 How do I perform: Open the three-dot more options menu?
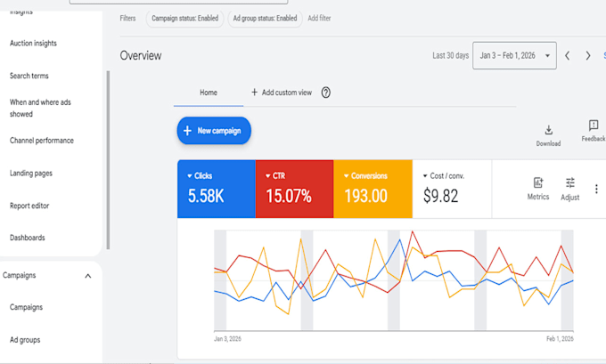pos(596,189)
